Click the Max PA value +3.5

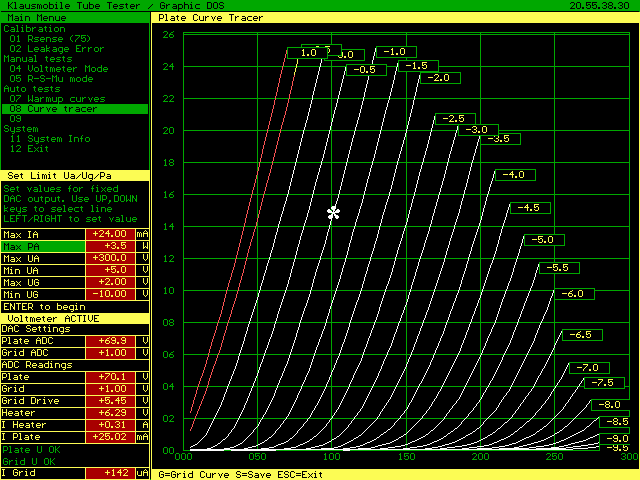click(x=110, y=246)
